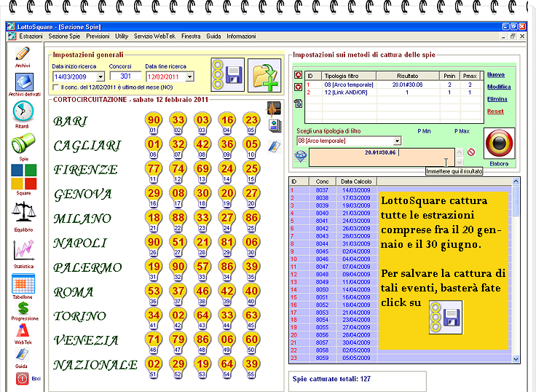Open the WebTek sidebar icon
Screen dimensions: 536x392
click(23, 331)
